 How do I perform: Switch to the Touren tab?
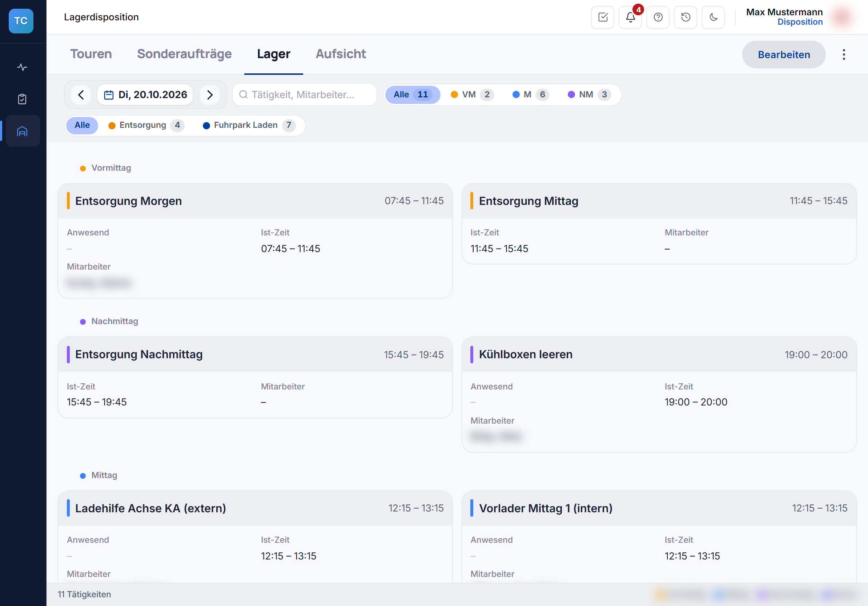tap(91, 54)
